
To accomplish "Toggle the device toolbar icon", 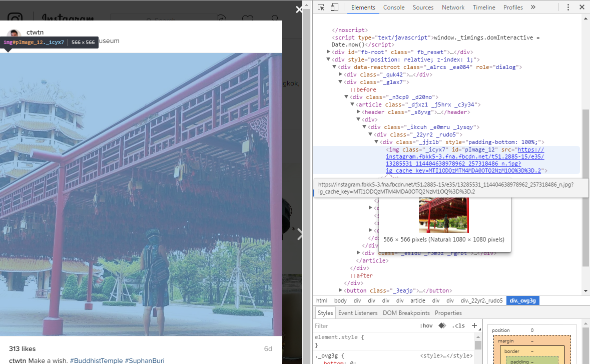I will click(x=334, y=7).
